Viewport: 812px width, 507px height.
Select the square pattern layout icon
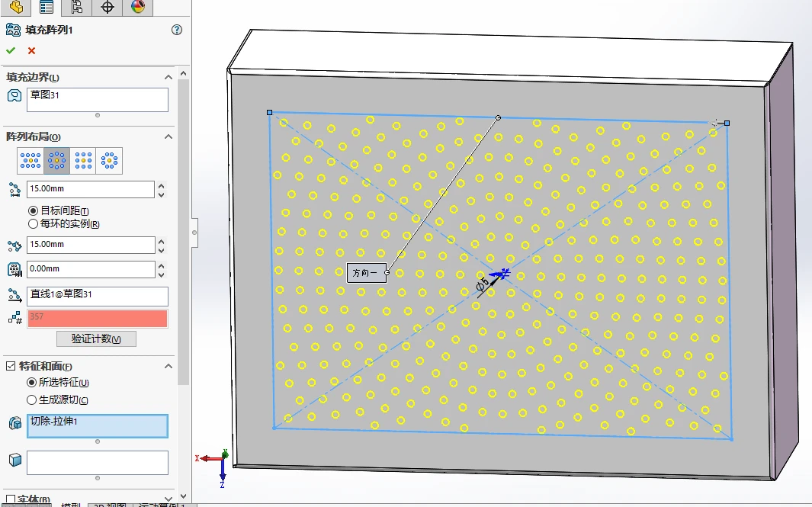pyautogui.click(x=83, y=161)
